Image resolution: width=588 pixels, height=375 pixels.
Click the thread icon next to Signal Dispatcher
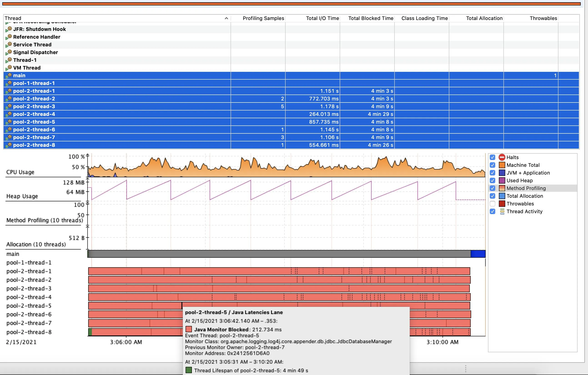pos(9,52)
